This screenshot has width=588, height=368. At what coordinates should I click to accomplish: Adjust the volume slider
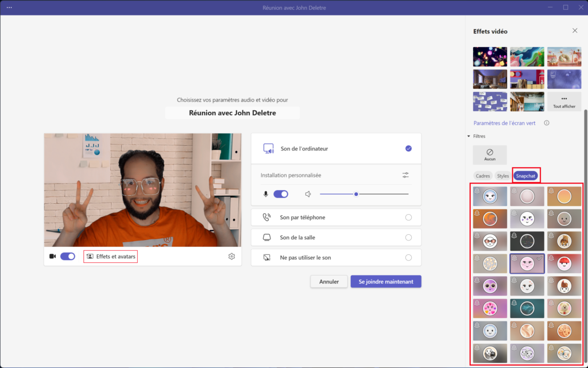coord(357,194)
